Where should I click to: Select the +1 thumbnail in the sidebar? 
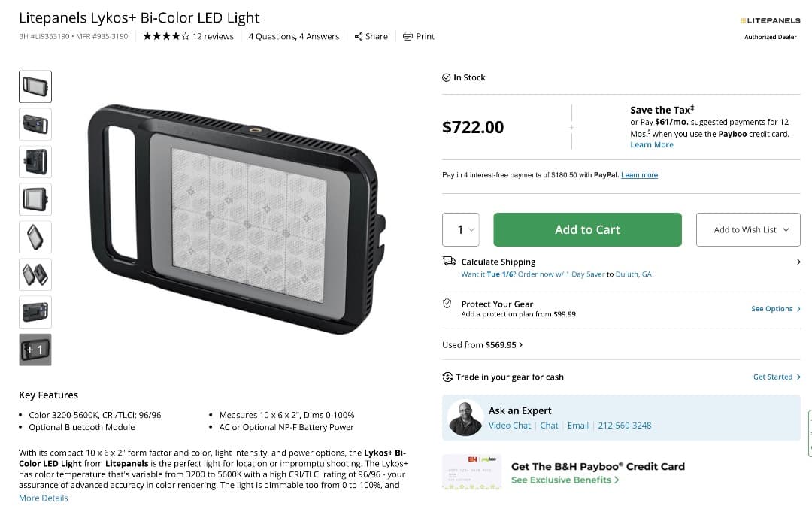[x=35, y=349]
